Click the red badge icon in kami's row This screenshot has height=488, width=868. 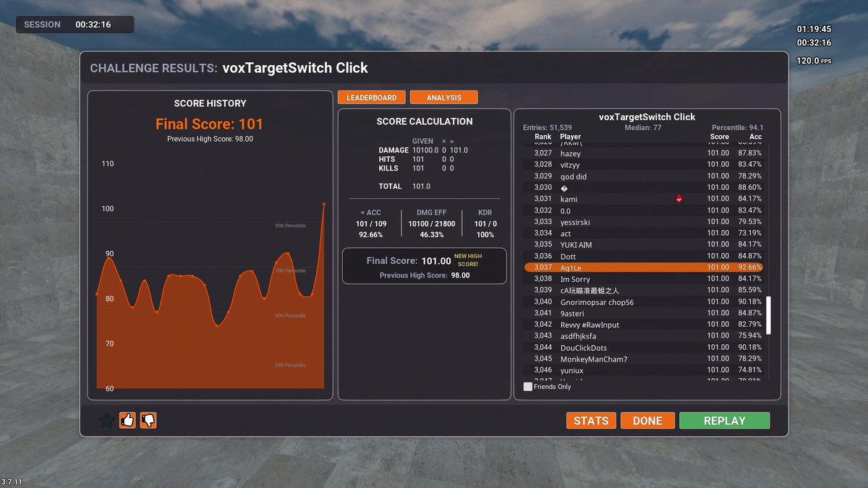[679, 199]
